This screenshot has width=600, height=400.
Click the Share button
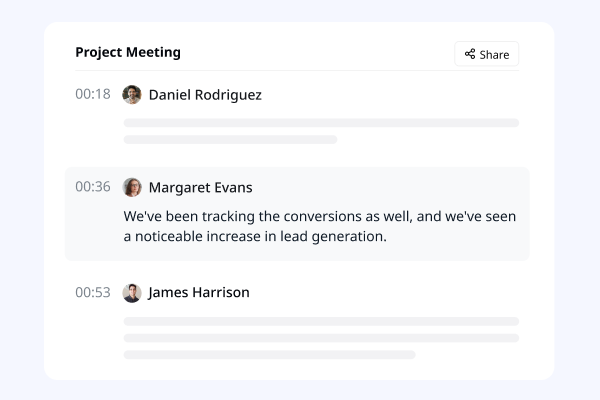click(x=486, y=54)
